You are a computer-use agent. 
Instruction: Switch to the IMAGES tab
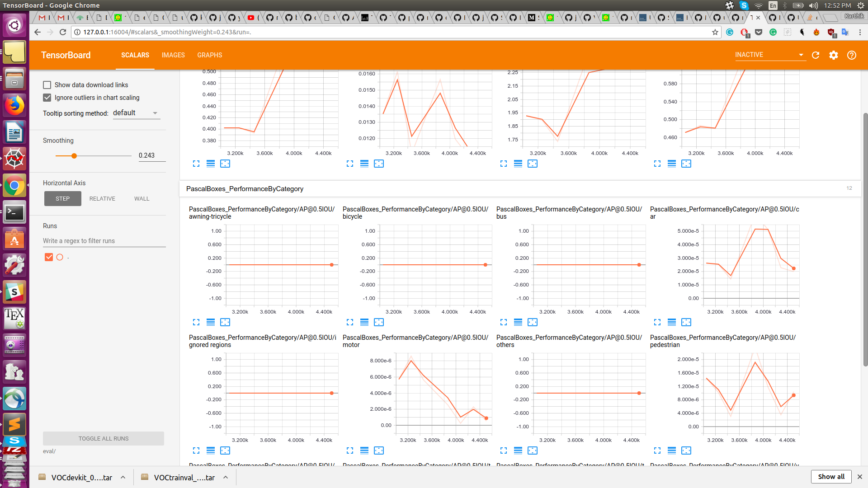point(173,55)
